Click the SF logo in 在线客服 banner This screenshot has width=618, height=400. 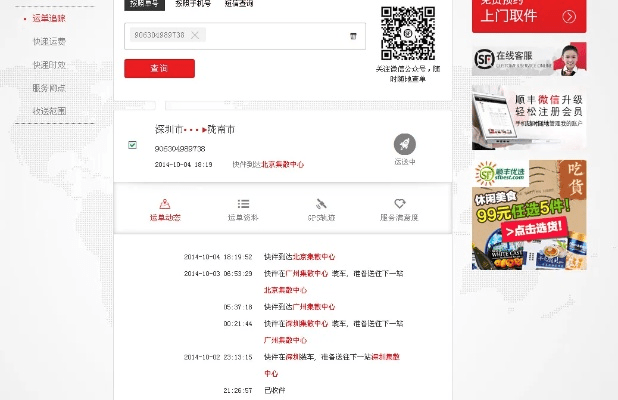(x=484, y=60)
